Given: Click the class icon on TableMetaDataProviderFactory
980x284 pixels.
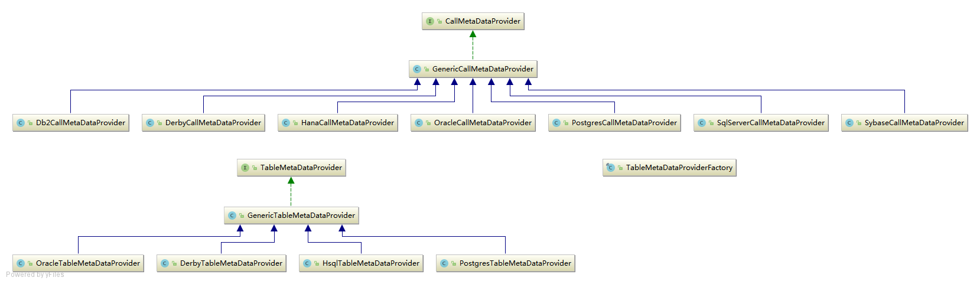Looking at the screenshot, I should [610, 168].
